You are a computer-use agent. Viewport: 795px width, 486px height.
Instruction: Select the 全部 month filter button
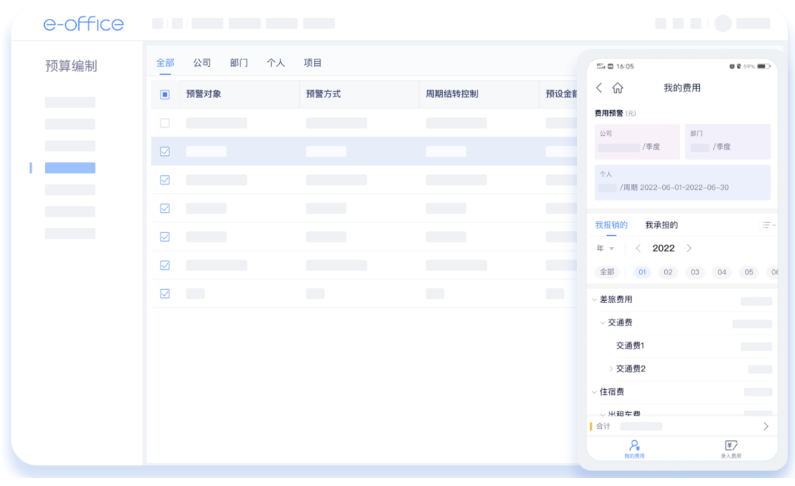[x=607, y=272]
